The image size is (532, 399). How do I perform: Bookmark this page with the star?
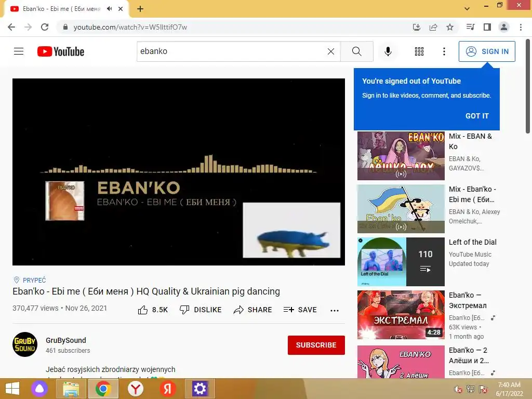450,27
